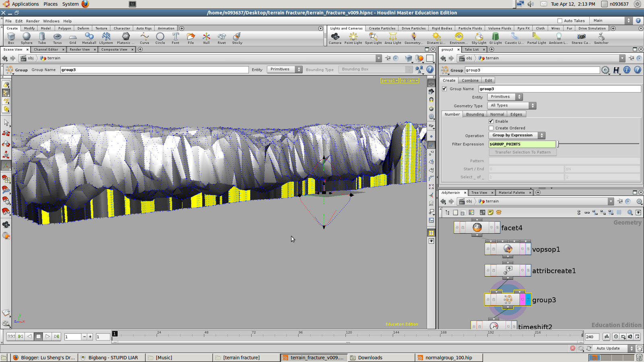Image resolution: width=644 pixels, height=362 pixels.
Task: Select the Torus shelf tool
Action: point(58,38)
